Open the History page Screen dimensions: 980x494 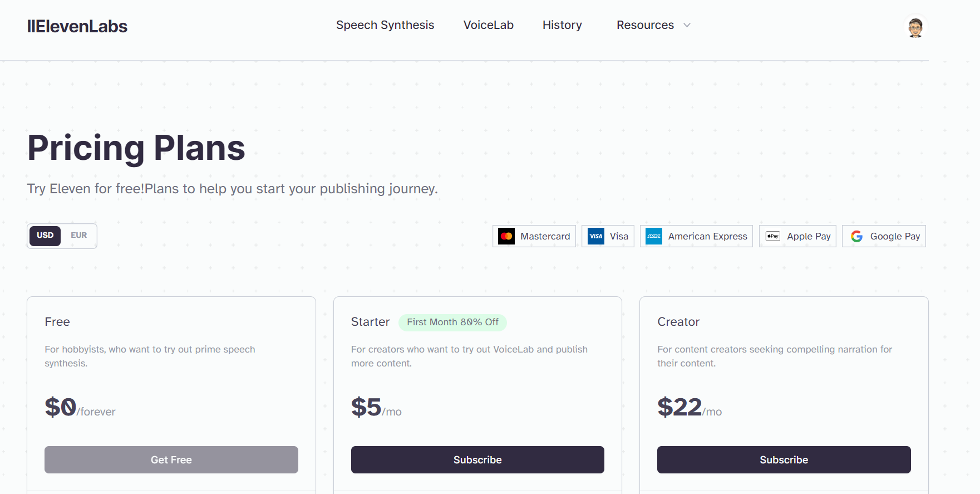click(562, 25)
